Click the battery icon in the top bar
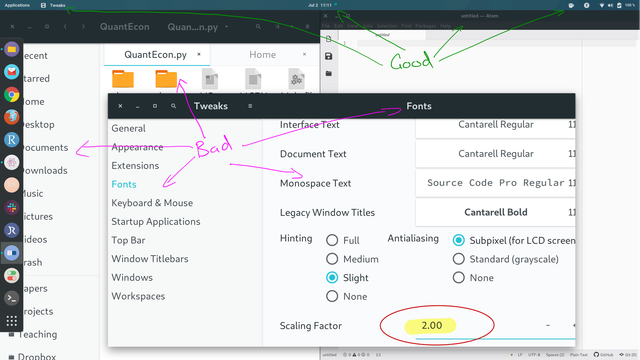The width and height of the screenshot is (640, 360). pyautogui.click(x=619, y=5)
